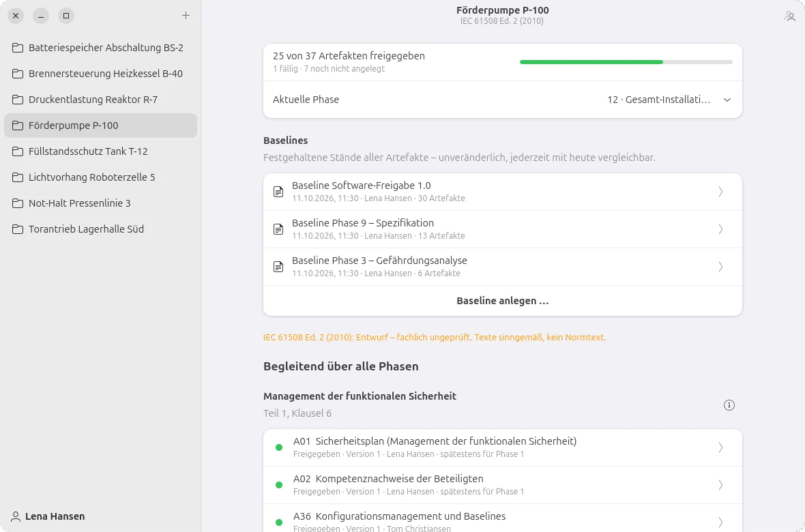Open chevron of A02 Kompetenznachweise row
Image resolution: width=805 pixels, height=532 pixels.
pos(721,485)
